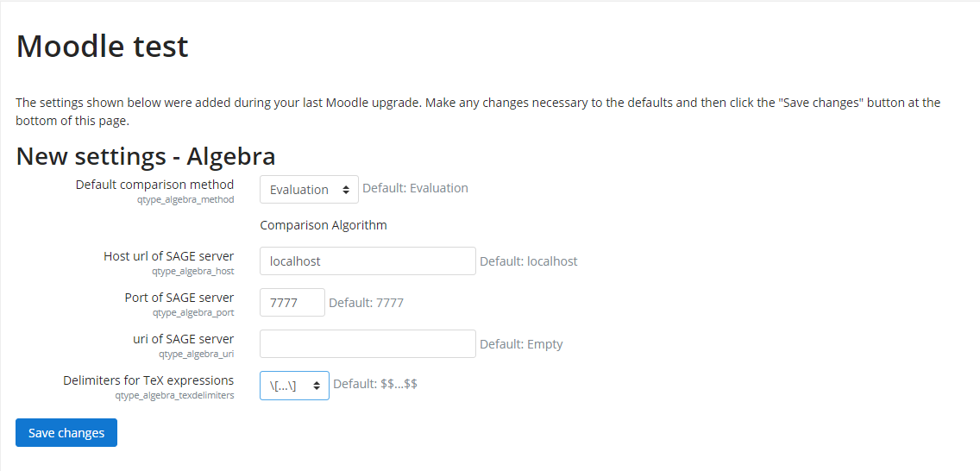
Task: Click the empty uri of SAGE server field
Action: [x=367, y=343]
